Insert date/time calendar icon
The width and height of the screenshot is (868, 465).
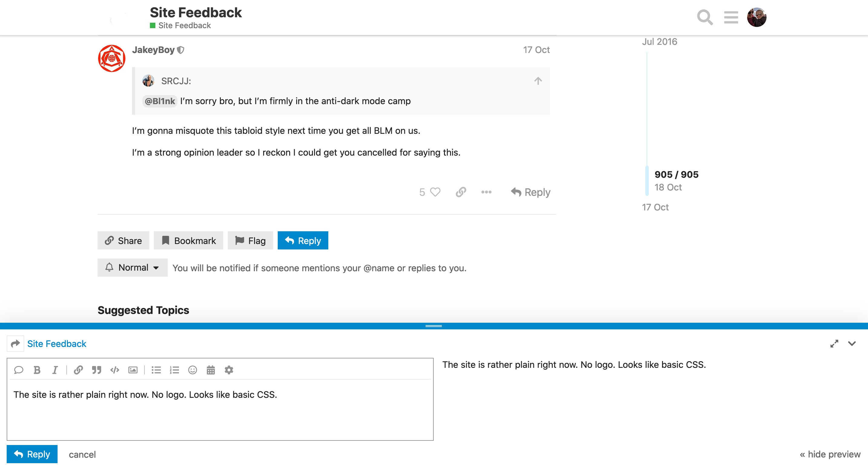(x=210, y=370)
